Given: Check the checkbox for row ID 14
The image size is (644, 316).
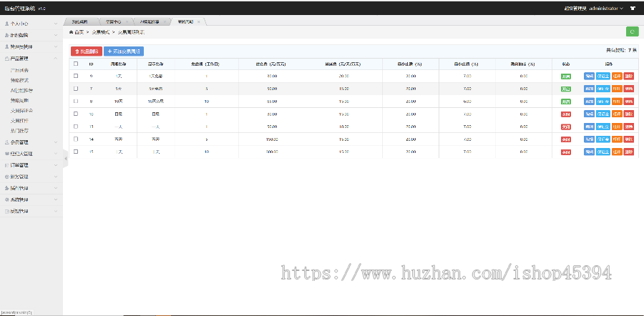Looking at the screenshot, I should coord(76,139).
